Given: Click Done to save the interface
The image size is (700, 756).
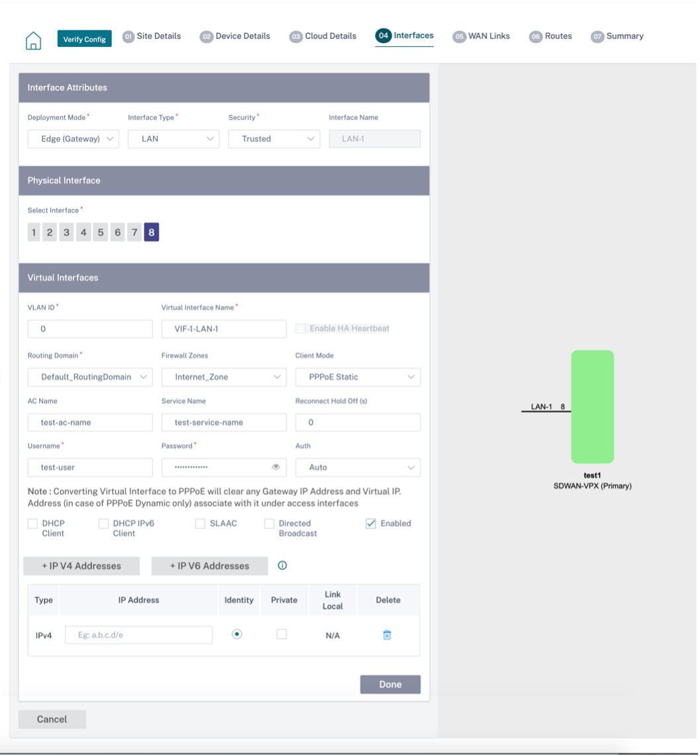Looking at the screenshot, I should coord(390,685).
